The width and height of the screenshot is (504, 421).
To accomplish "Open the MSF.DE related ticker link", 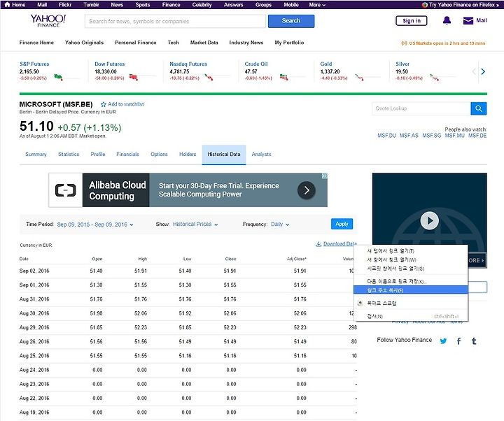I will click(x=477, y=136).
